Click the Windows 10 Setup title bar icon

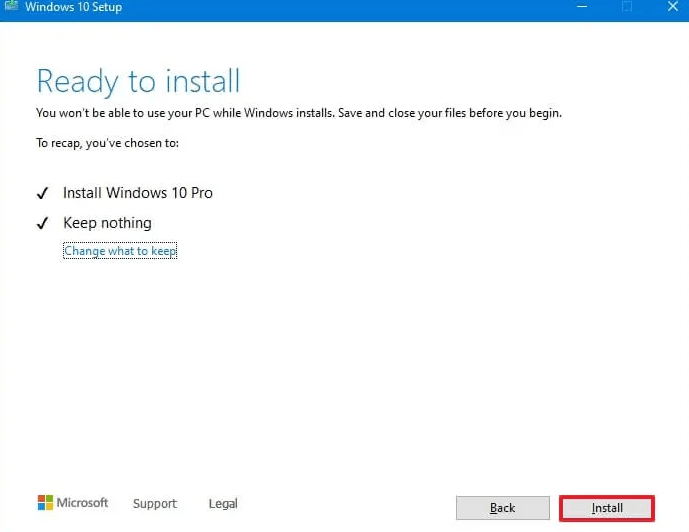pos(11,6)
